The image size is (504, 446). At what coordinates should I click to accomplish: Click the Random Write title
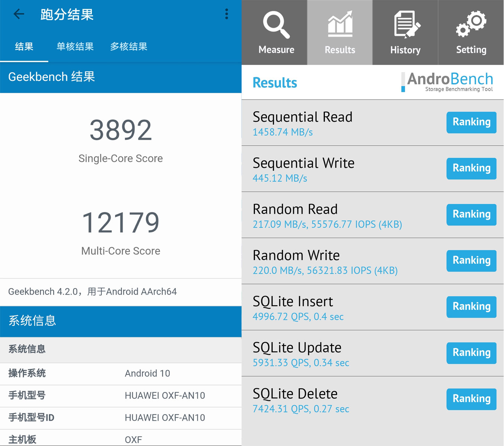click(x=296, y=255)
